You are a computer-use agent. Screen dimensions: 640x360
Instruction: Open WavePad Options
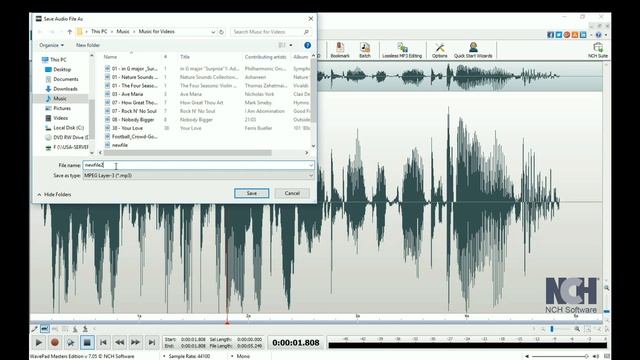pos(440,50)
